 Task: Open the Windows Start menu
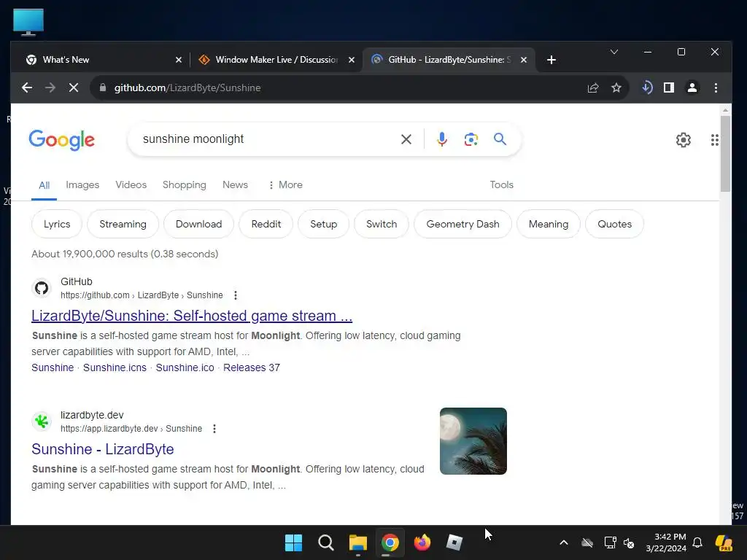click(x=293, y=542)
